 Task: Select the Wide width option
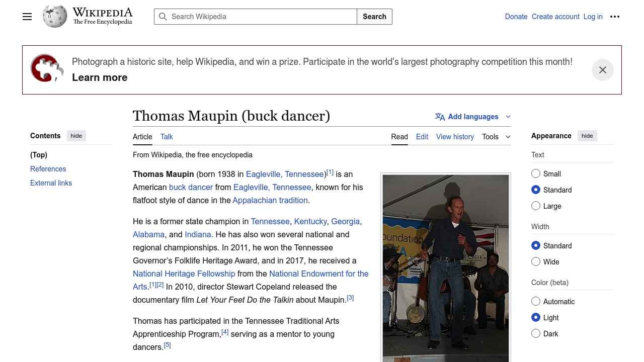point(536,262)
